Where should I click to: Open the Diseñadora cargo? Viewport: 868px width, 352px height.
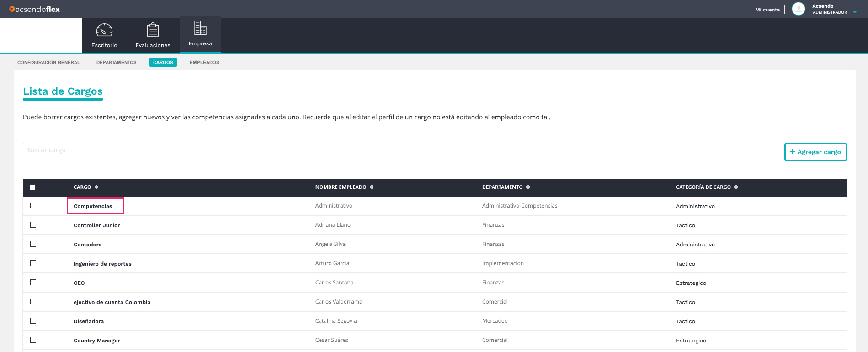pyautogui.click(x=89, y=321)
